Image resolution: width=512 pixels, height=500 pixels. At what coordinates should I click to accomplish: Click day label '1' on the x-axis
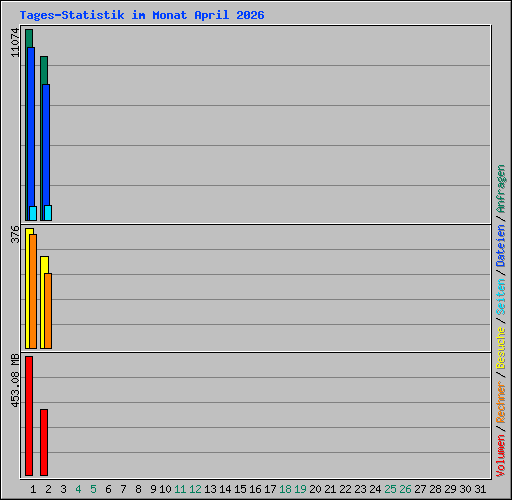[x=33, y=489]
